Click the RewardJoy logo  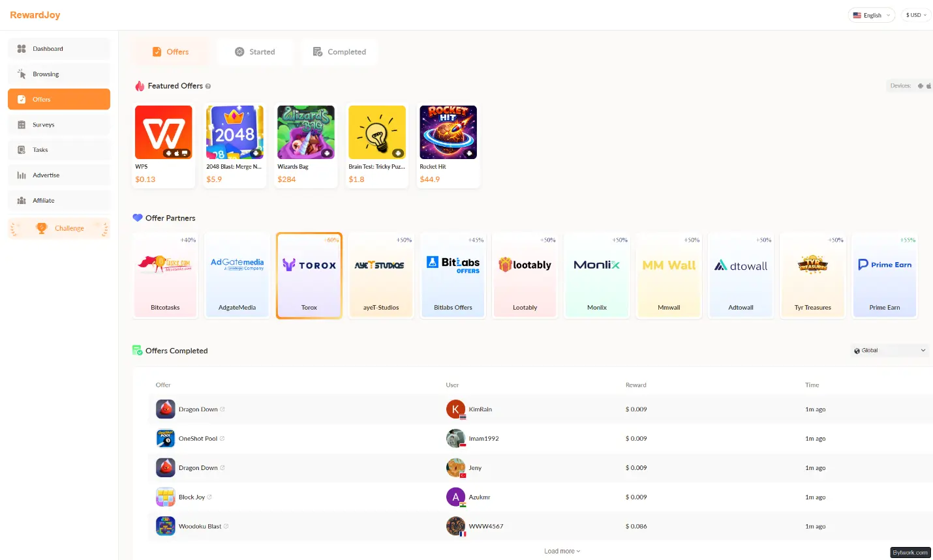35,15
